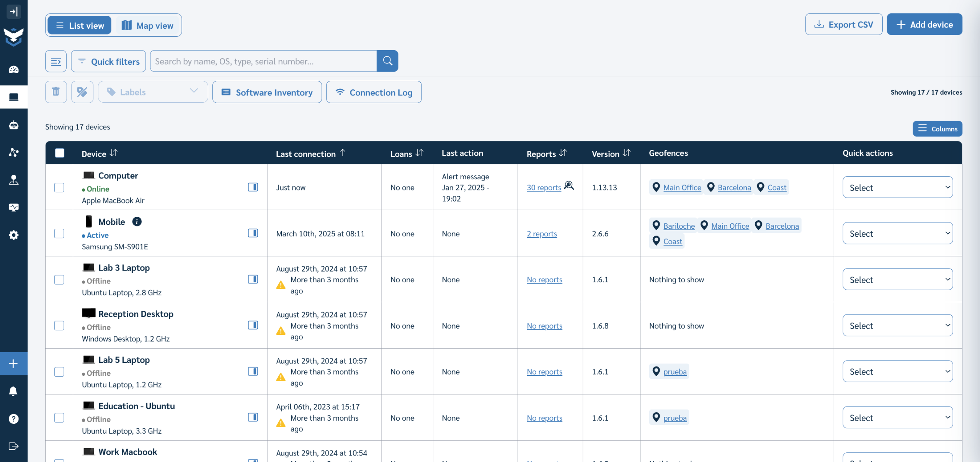This screenshot has width=980, height=462.
Task: Click the sidebar plus add icon
Action: 14,364
